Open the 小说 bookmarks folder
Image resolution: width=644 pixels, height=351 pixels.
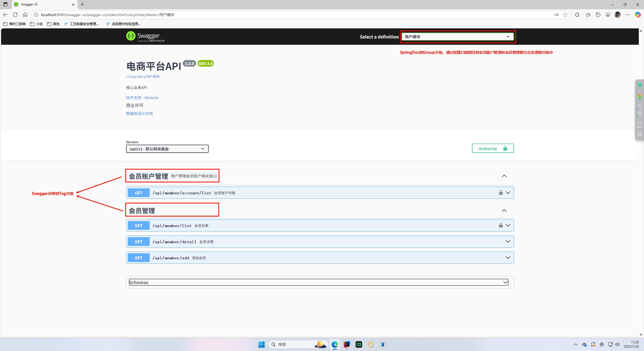[37, 24]
